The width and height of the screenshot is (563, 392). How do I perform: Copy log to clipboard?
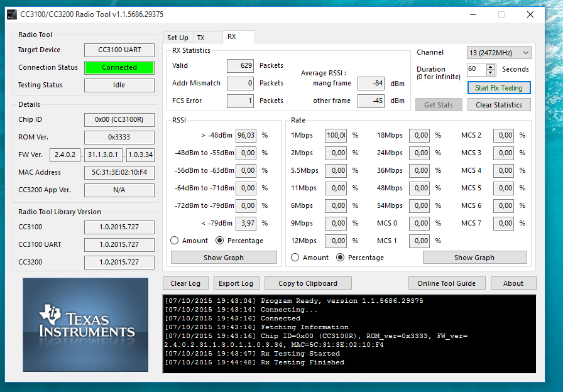pyautogui.click(x=308, y=283)
